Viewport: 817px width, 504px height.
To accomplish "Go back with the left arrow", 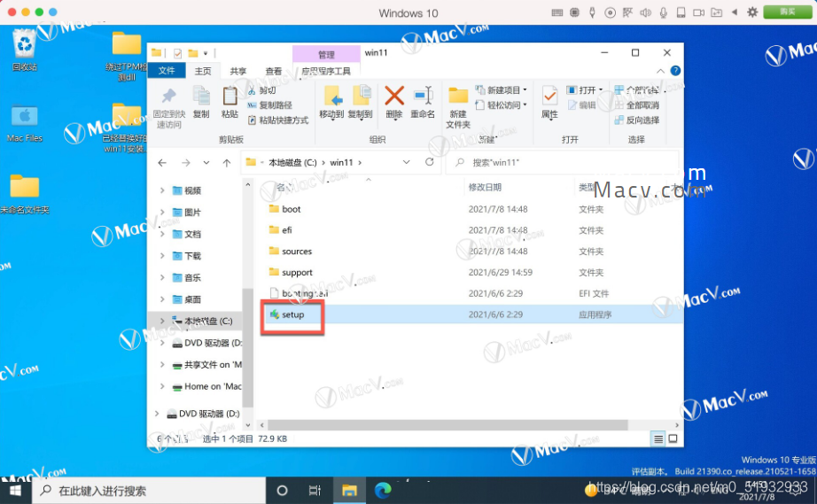I will pos(162,163).
